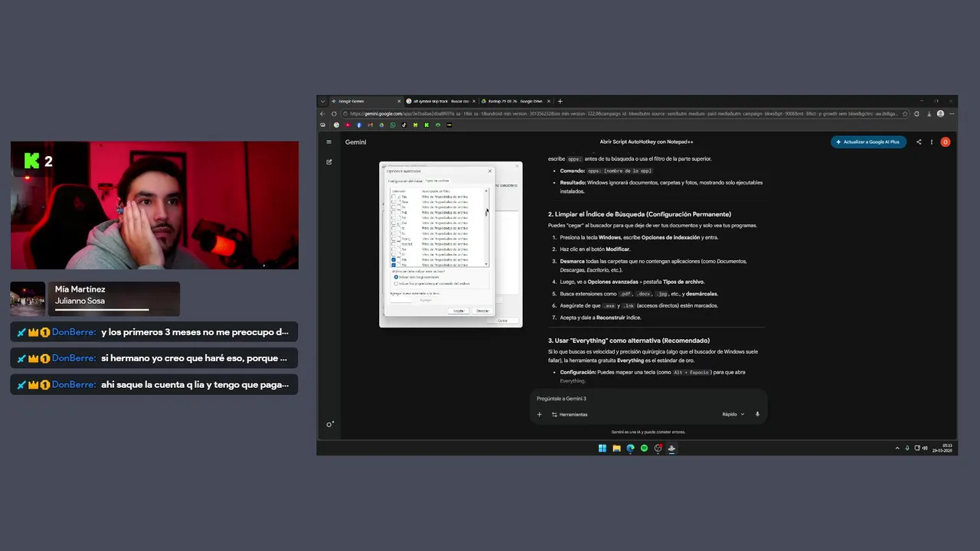Share the conversation via share icon

[919, 142]
